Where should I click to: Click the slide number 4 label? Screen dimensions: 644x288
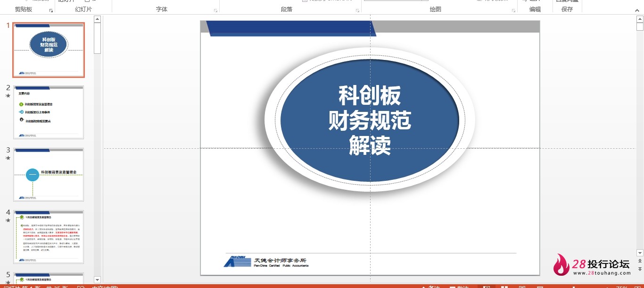(x=8, y=212)
